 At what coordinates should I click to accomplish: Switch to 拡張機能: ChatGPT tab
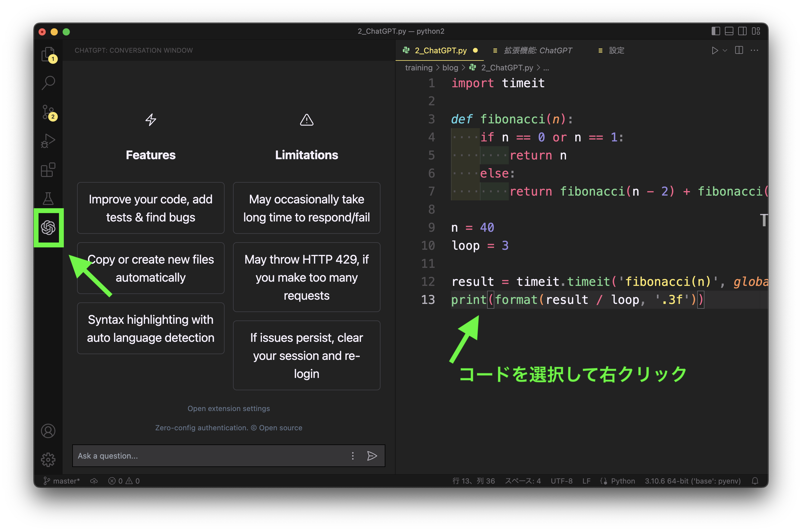(x=537, y=51)
